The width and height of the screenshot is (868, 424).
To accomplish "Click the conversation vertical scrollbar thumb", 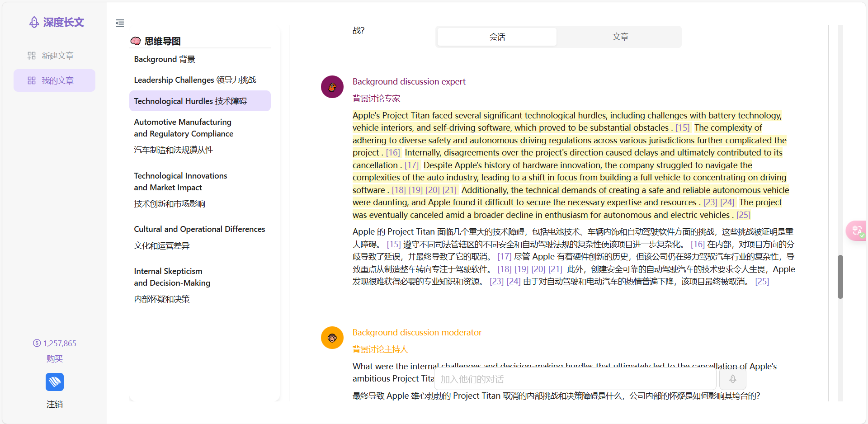I will [840, 277].
